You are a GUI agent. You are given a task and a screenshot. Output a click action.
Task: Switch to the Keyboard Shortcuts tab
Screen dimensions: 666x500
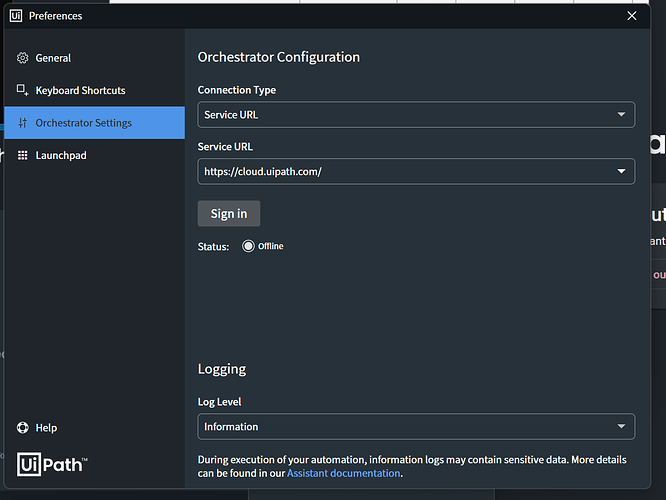(80, 90)
